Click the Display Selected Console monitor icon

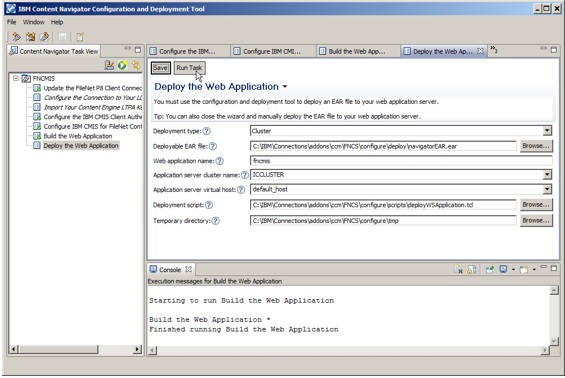(x=503, y=269)
